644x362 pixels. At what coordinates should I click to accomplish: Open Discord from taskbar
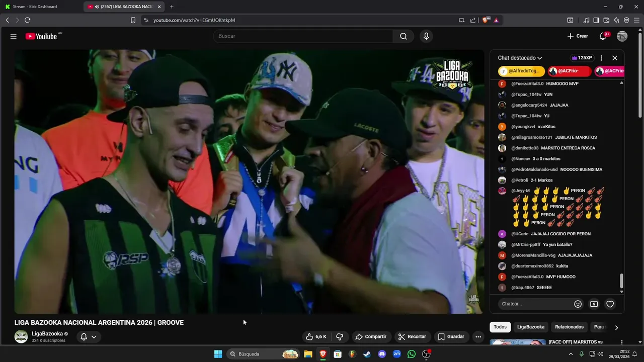tap(382, 354)
